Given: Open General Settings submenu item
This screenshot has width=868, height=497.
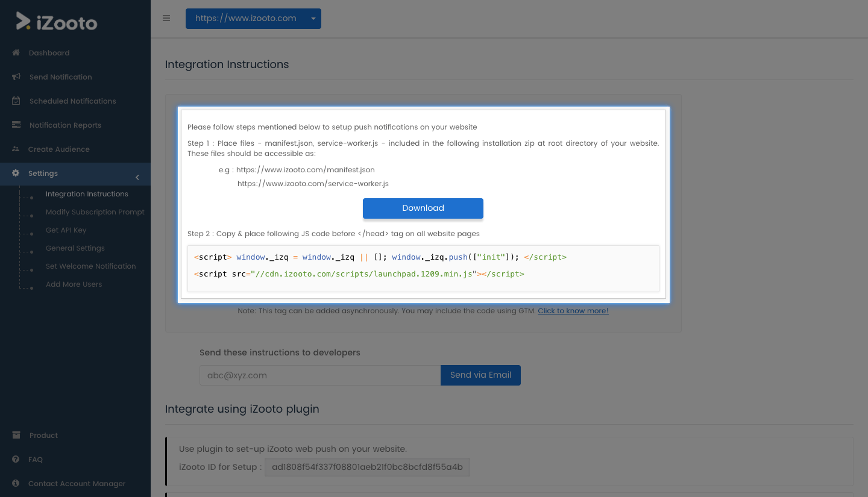Looking at the screenshot, I should [x=75, y=248].
